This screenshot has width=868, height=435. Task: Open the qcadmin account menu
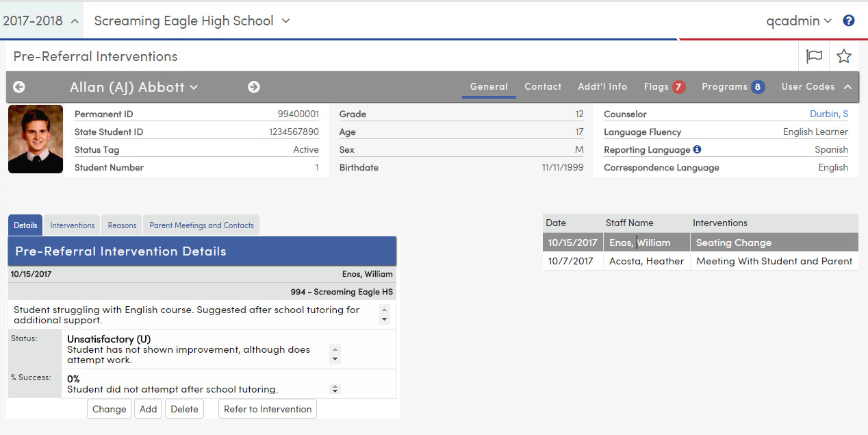[800, 21]
